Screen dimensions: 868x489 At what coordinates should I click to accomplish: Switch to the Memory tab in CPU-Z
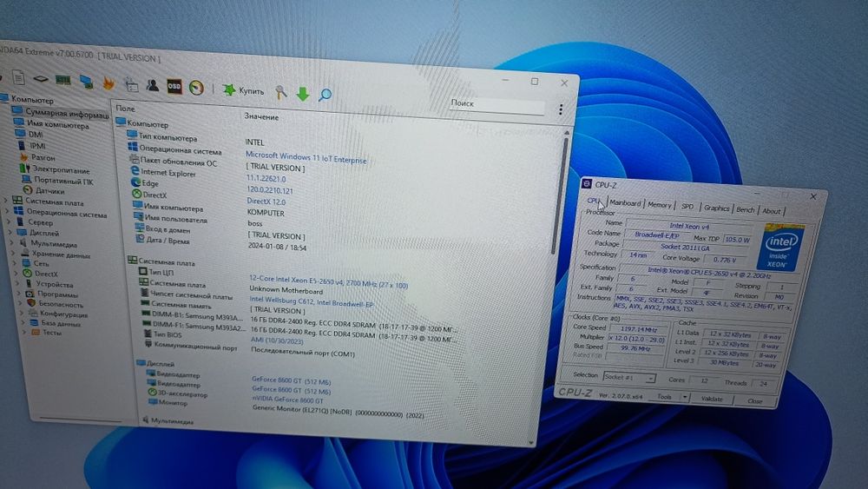(659, 204)
